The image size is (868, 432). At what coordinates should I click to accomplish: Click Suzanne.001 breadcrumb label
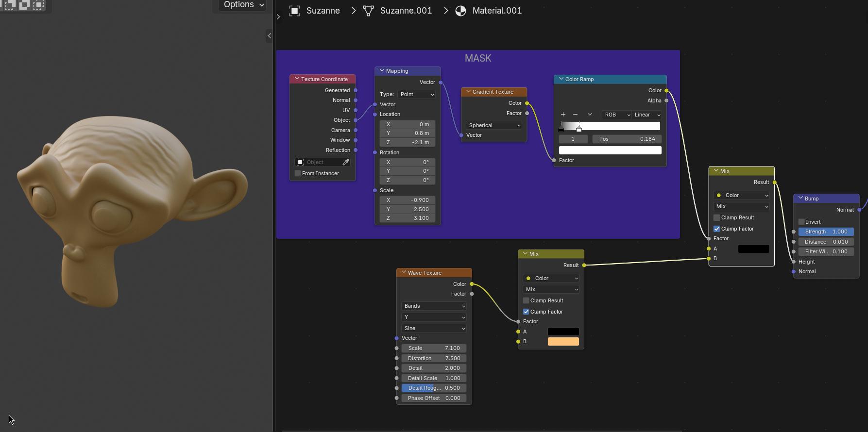click(406, 11)
